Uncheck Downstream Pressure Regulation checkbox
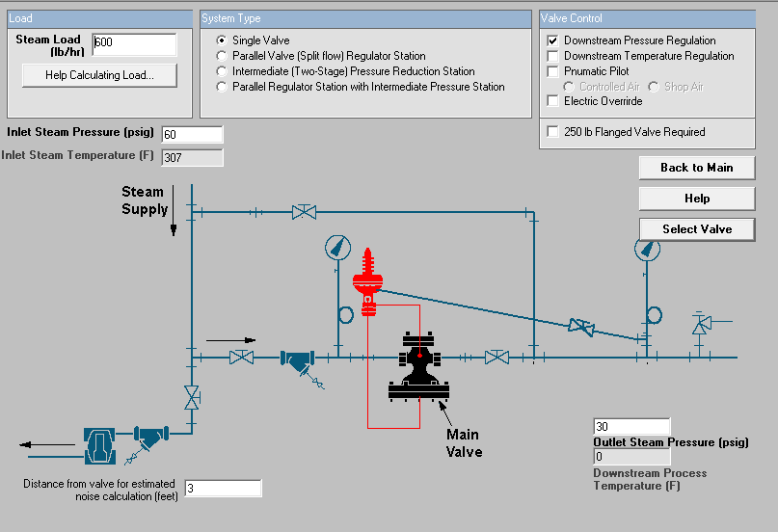The height and width of the screenshot is (532, 778). 552,40
